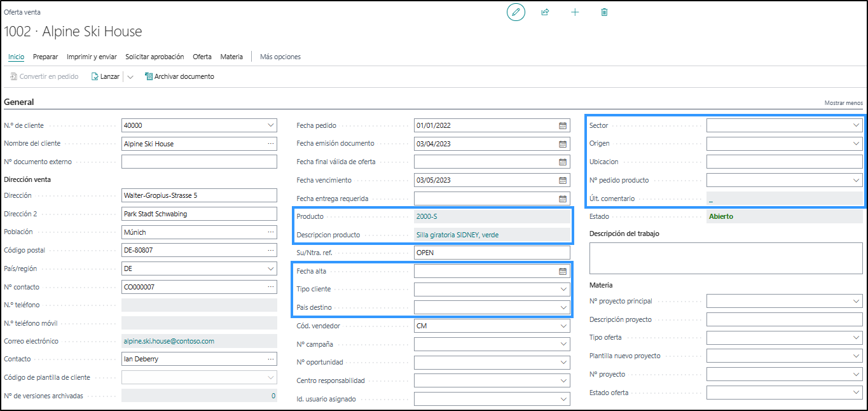Open the Preparar menu
Screen dimensions: 868x411
[45, 57]
